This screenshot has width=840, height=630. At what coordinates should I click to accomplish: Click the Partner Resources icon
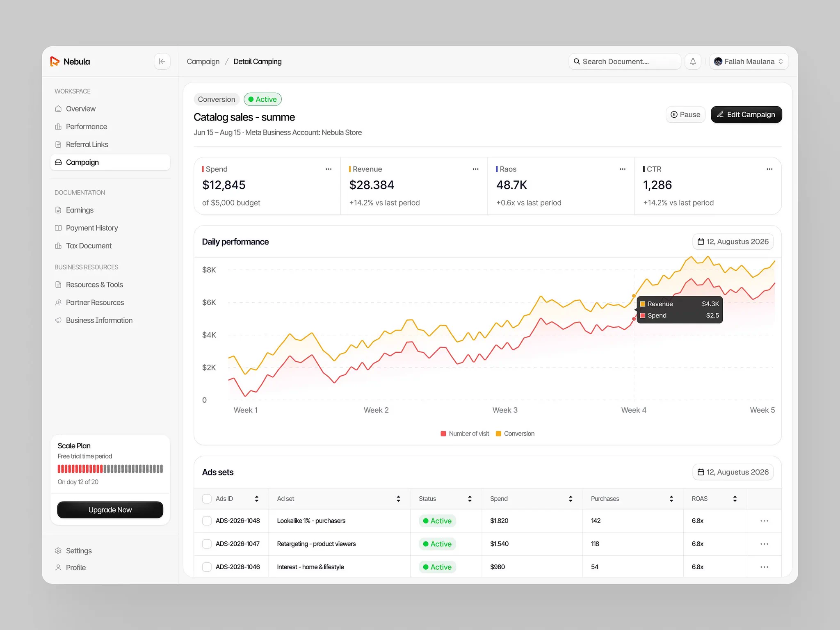coord(58,303)
